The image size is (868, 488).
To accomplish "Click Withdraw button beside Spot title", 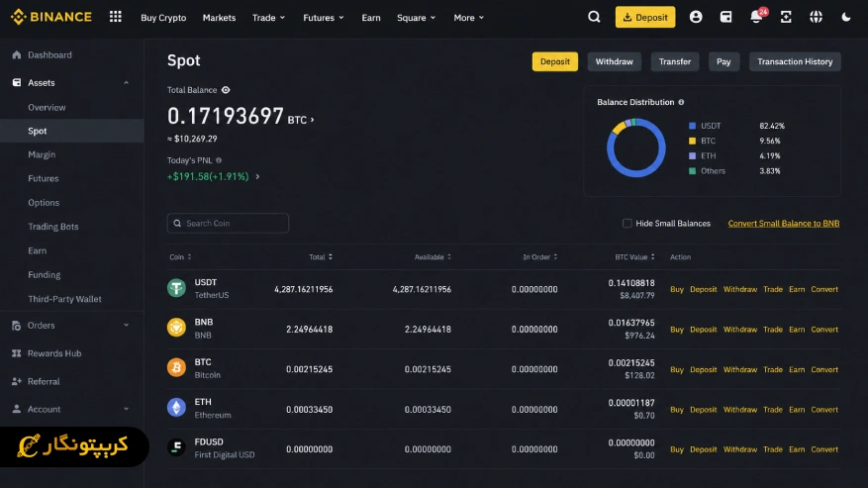I will pos(614,61).
